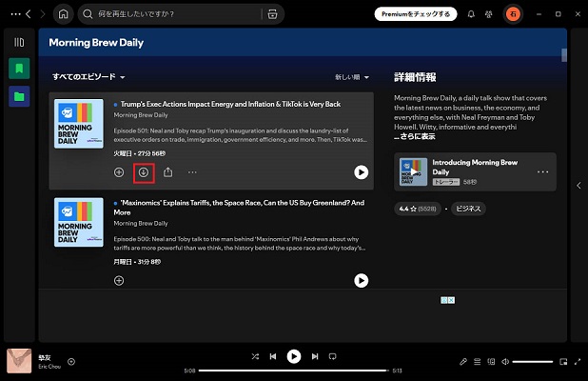This screenshot has height=381, width=588.
Task: Click the search magnifier icon
Action: (88, 14)
